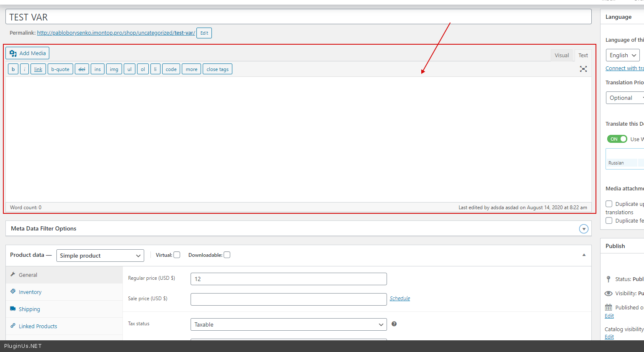Click the Add Media button

27,53
